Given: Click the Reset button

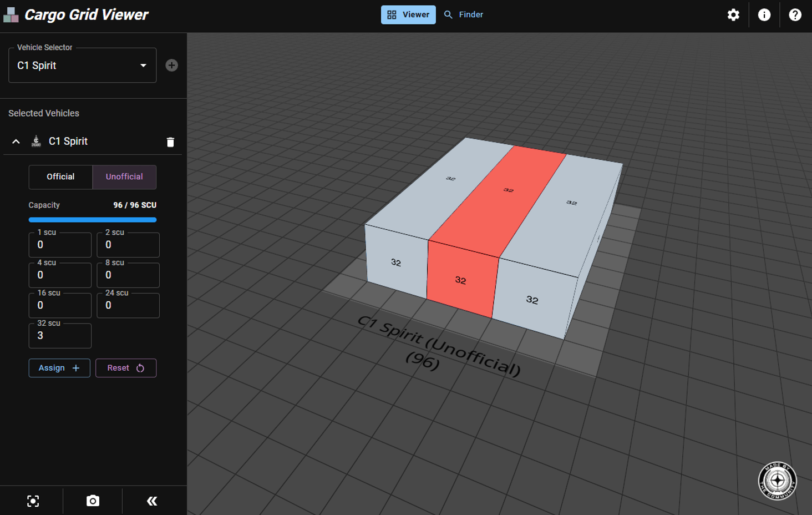Looking at the screenshot, I should [126, 368].
